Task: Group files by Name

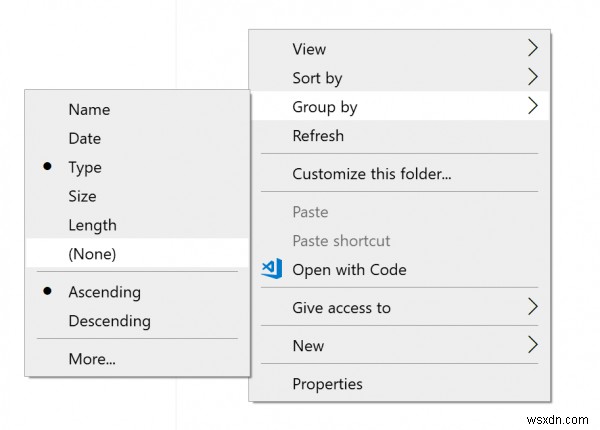Action: coord(89,109)
